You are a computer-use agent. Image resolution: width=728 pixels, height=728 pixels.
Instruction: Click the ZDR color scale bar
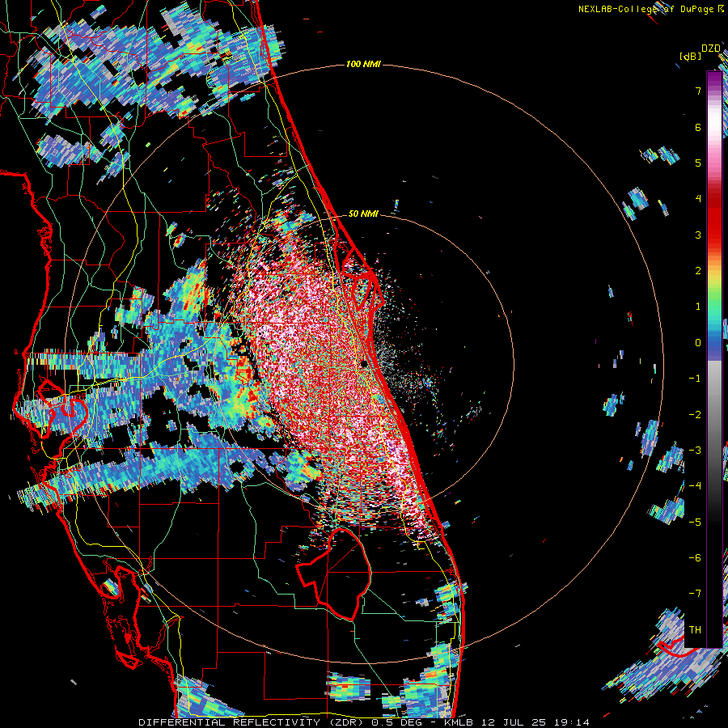(714, 359)
